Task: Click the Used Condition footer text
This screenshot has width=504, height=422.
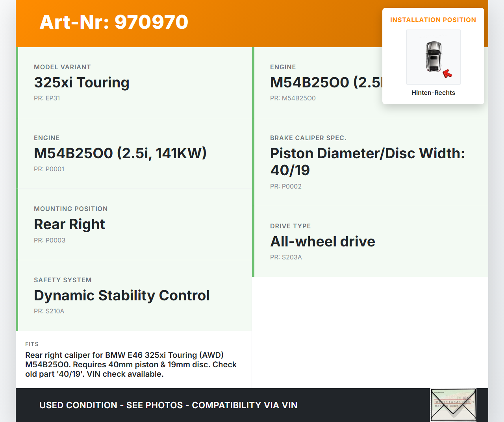Action: click(x=168, y=405)
